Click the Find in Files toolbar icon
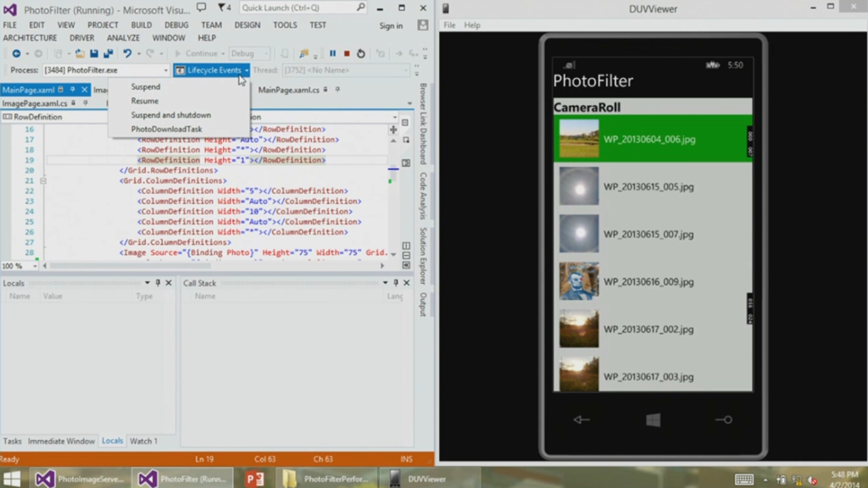Screen dimensions: 868x488 (303, 53)
